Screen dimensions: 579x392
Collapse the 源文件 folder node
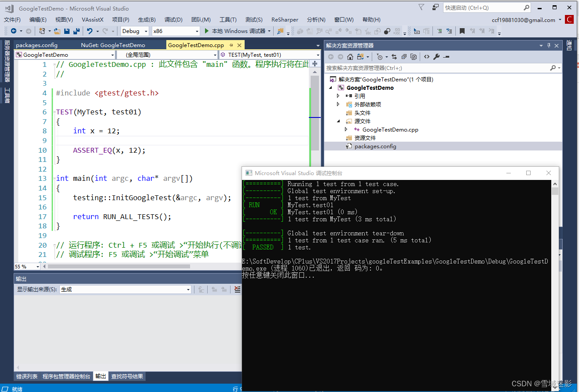coord(338,121)
